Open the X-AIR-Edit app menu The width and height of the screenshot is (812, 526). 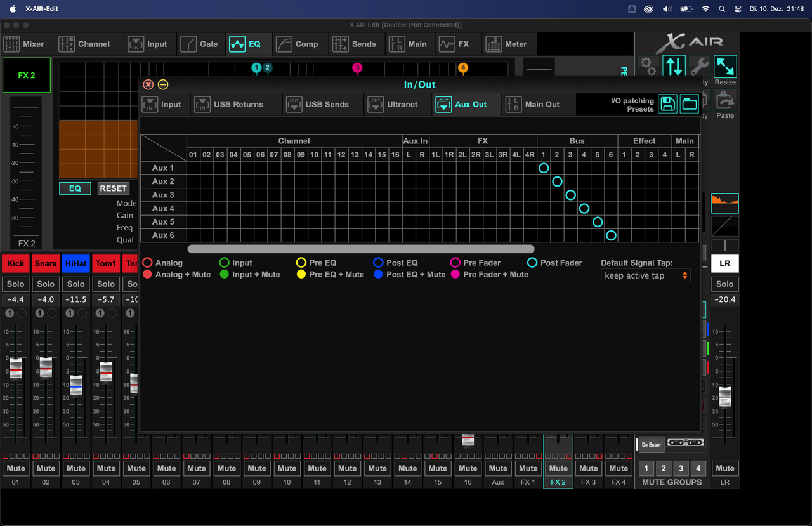point(42,9)
